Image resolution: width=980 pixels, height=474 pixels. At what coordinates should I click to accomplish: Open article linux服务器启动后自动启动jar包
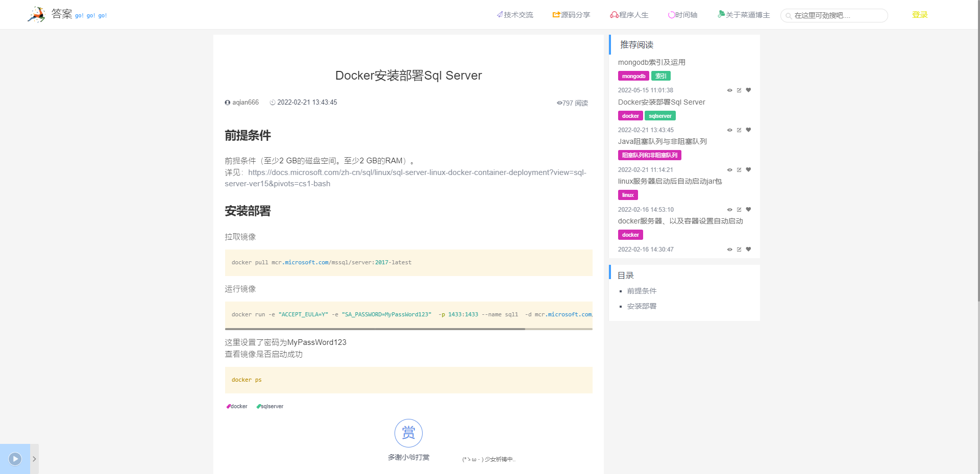(670, 181)
